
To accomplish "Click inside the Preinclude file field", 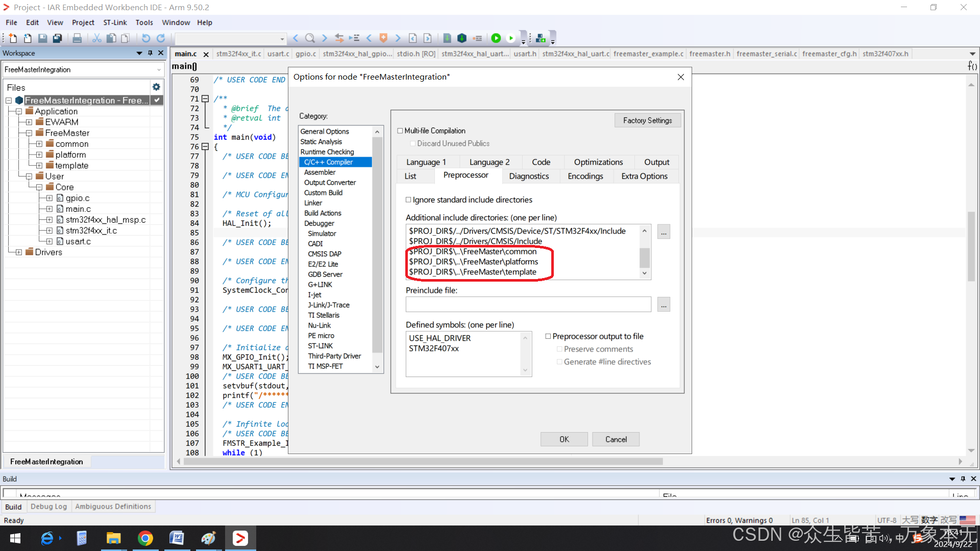I will coord(528,304).
